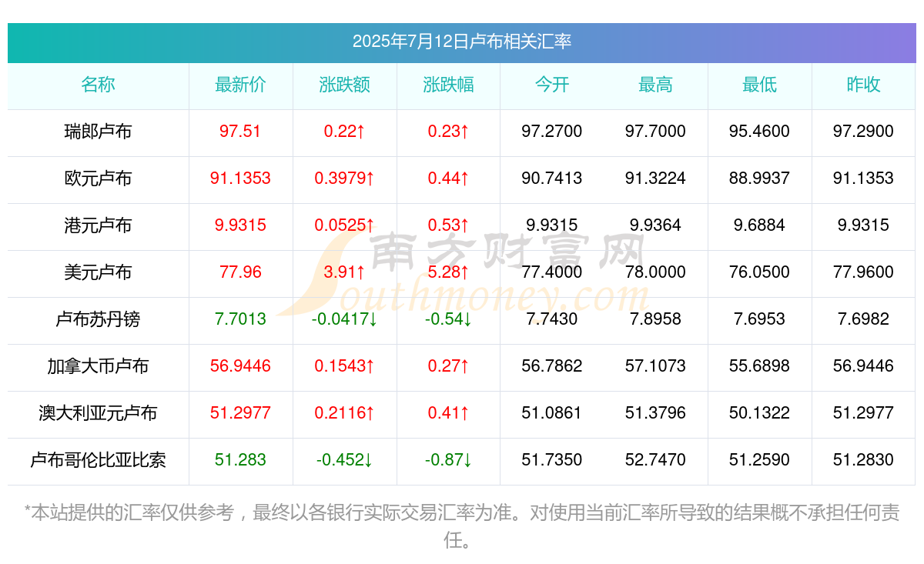Screen dimensions: 924x564
Task: Select opening value 90.7413
Action: (552, 179)
